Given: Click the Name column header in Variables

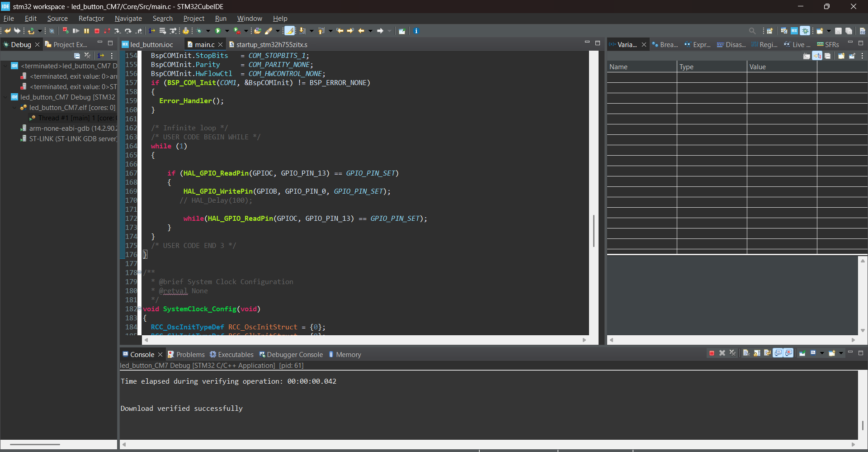Looking at the screenshot, I should (x=641, y=67).
